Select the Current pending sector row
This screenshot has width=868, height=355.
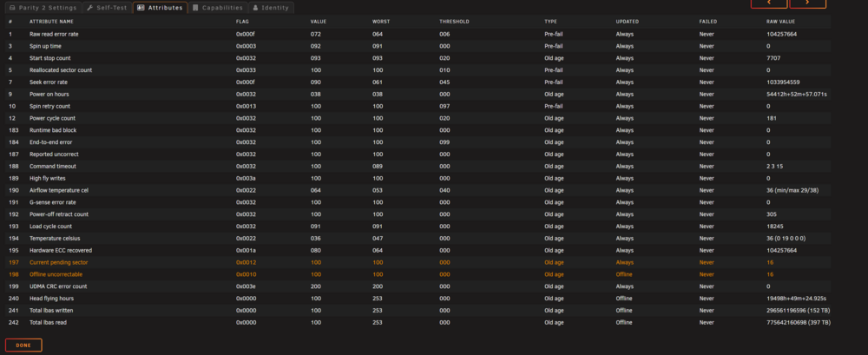tap(418, 262)
